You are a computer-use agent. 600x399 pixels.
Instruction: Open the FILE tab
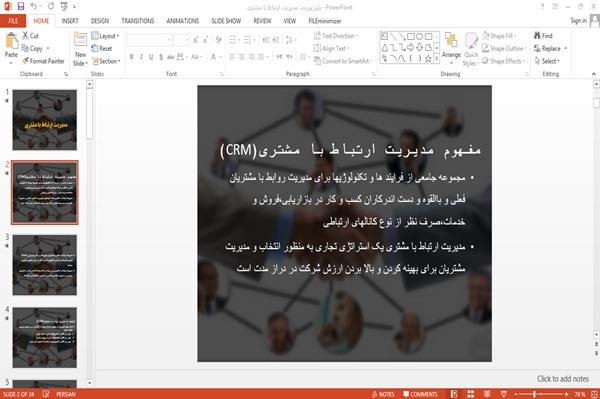click(13, 21)
